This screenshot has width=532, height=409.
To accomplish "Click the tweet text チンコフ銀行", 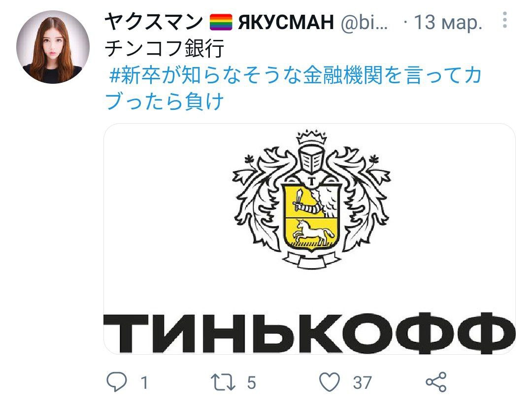I will coord(165,48).
